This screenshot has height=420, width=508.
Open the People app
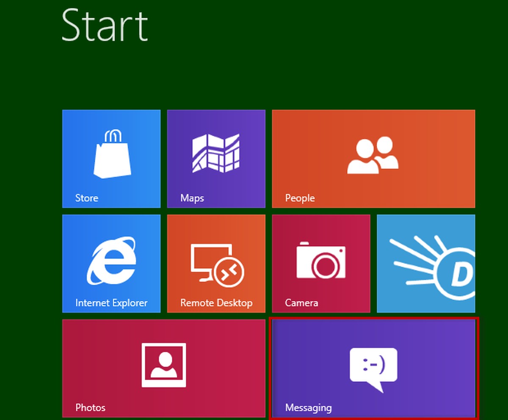point(373,159)
